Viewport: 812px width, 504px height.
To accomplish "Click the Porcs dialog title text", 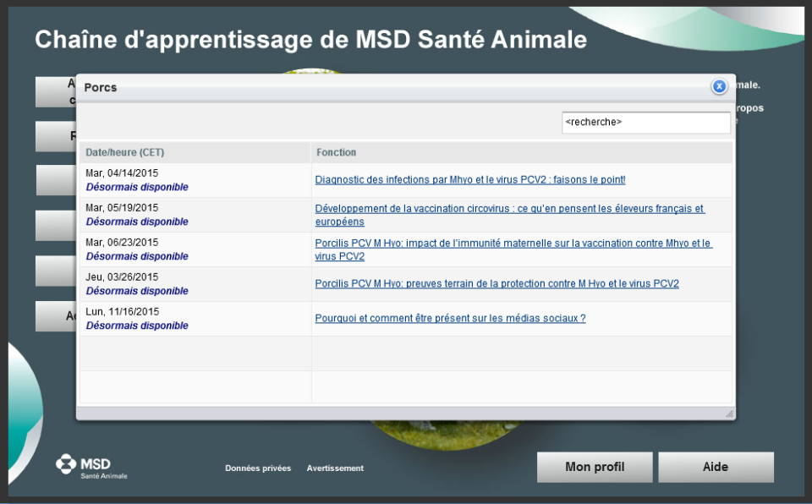I will coord(101,88).
